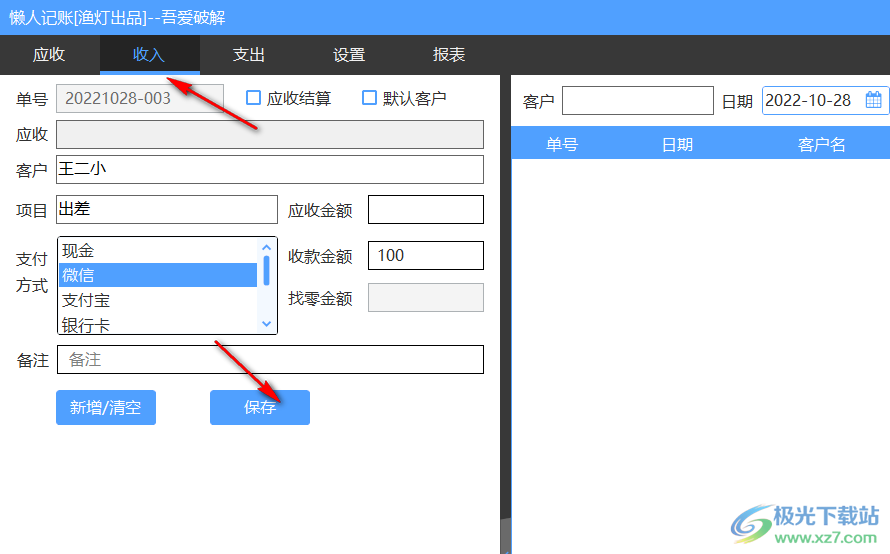Click the 客户 field containing 王二小
Image resolution: width=890 pixels, height=554 pixels.
270,169
